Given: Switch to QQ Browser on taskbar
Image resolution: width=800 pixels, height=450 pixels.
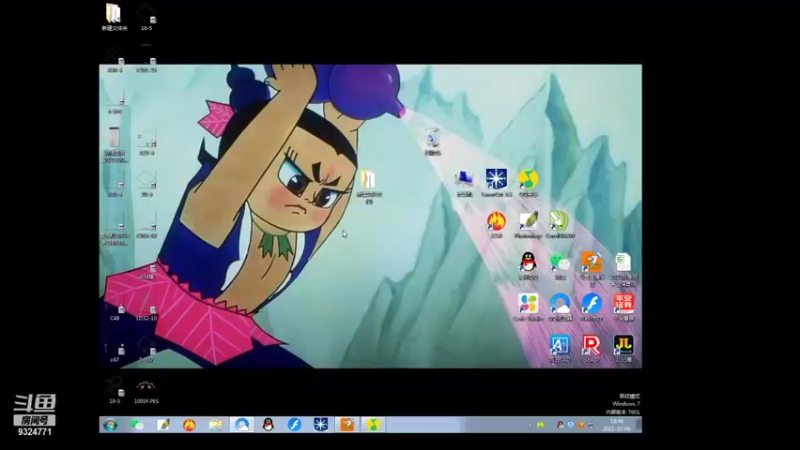Looking at the screenshot, I should click(242, 424).
